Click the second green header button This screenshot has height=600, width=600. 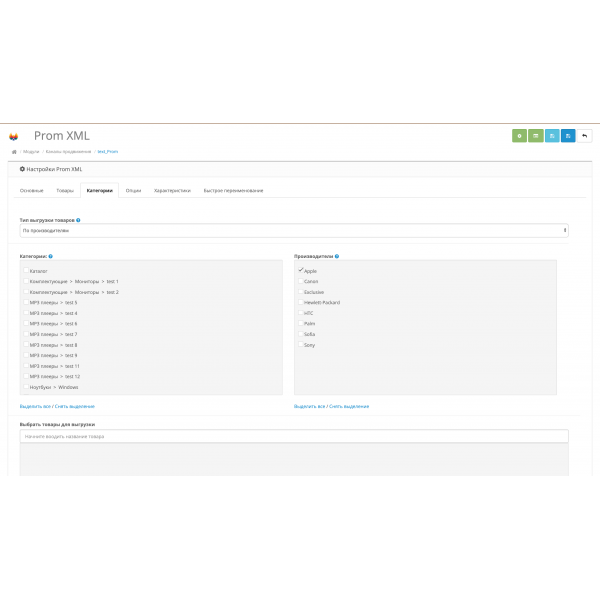pos(536,136)
